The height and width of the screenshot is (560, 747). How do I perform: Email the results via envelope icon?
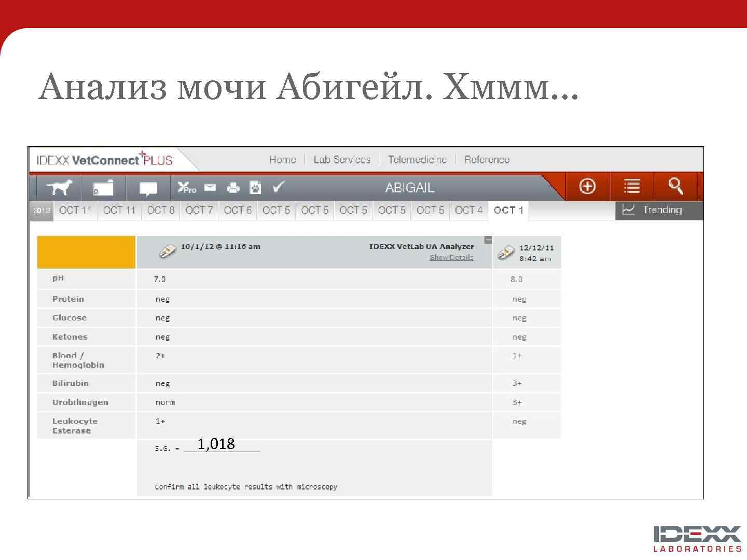209,188
